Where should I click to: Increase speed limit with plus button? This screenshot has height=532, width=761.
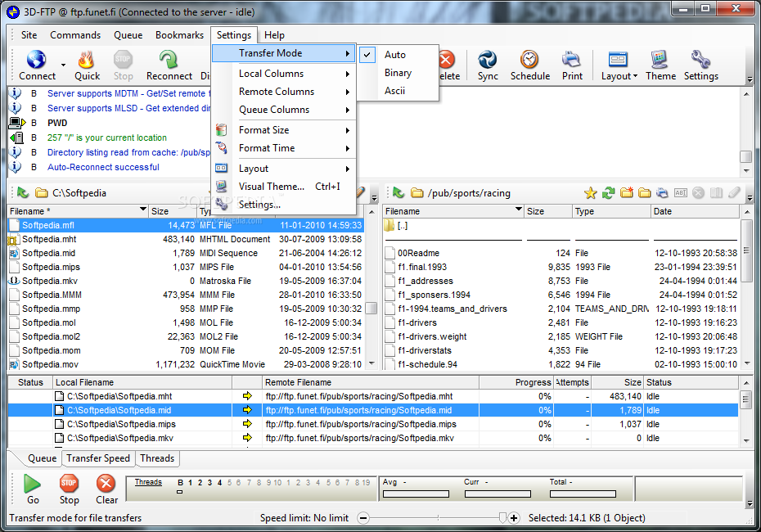(514, 518)
